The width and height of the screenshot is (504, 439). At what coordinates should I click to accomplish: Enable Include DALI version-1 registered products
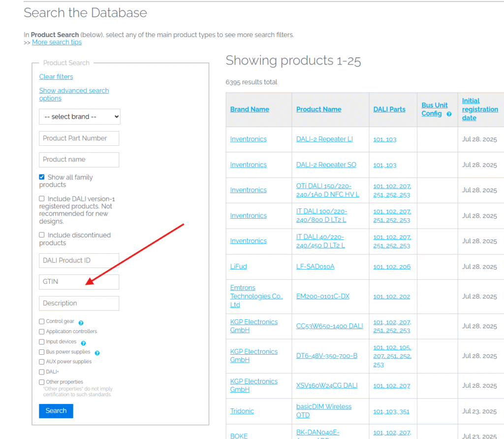coord(42,199)
